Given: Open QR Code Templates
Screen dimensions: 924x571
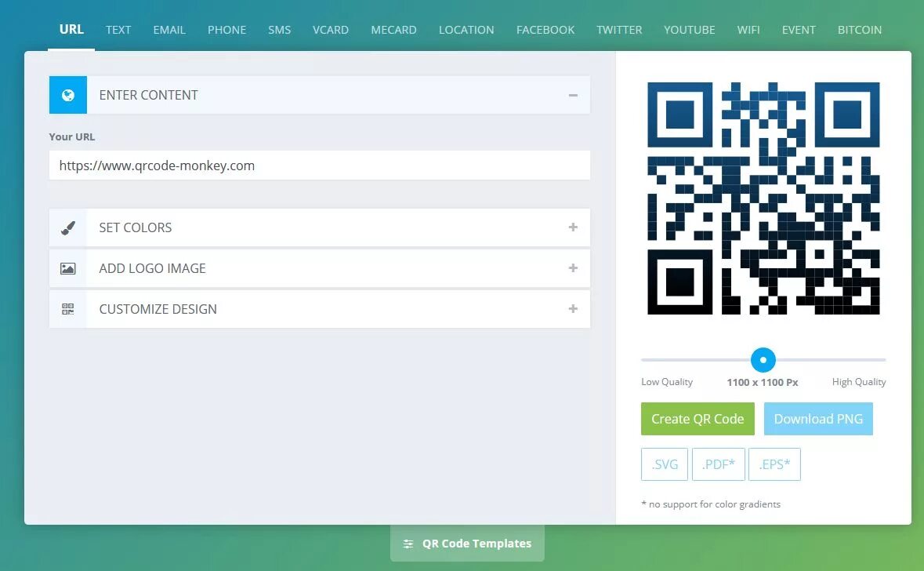Looking at the screenshot, I should [x=467, y=544].
